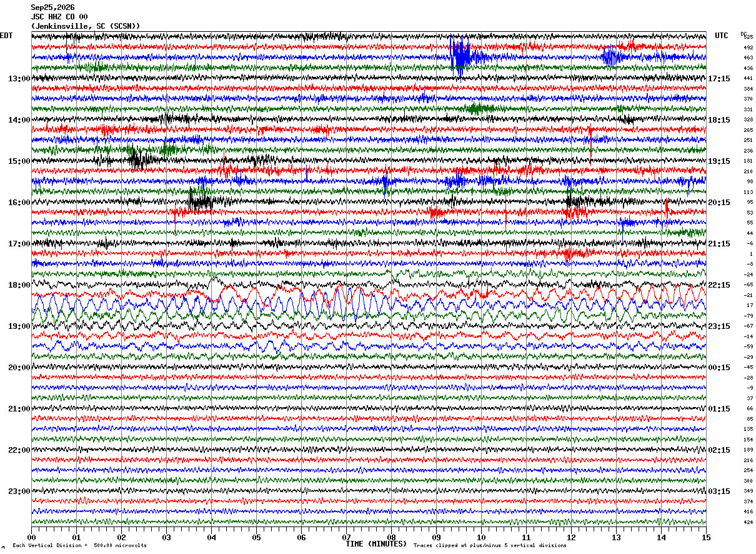Click the Jenkinsville, SC (SCSN) location text
This screenshot has width=756, height=554.
(x=86, y=26)
